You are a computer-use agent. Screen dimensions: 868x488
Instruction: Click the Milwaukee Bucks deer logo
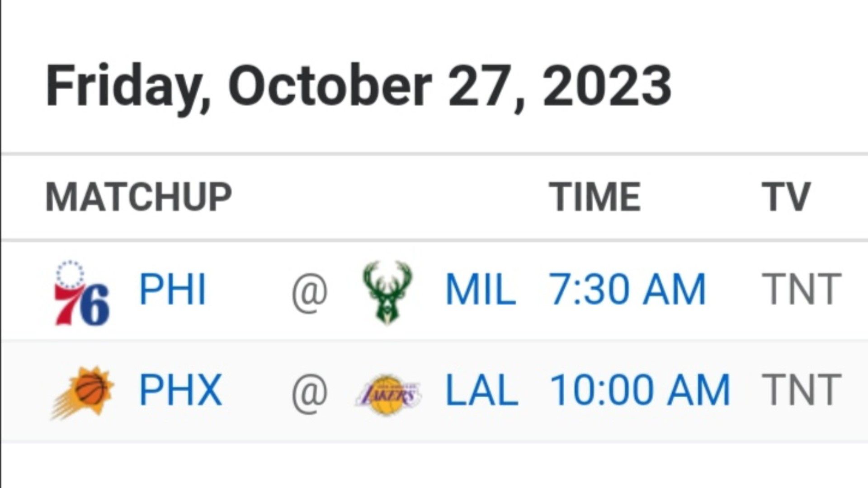[x=387, y=292]
